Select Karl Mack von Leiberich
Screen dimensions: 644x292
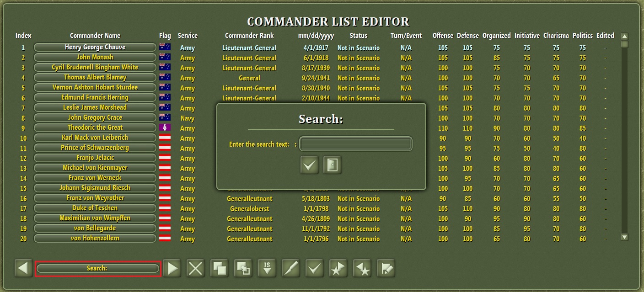point(95,138)
